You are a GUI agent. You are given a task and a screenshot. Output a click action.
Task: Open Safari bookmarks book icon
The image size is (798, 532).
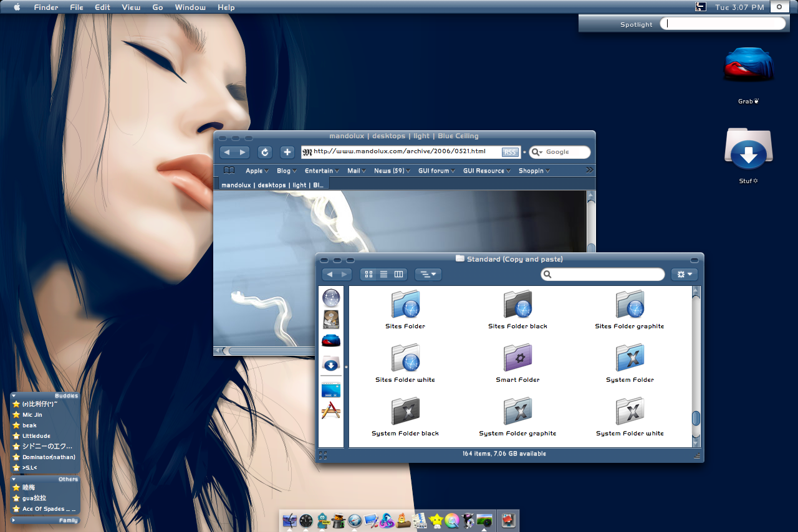click(229, 170)
